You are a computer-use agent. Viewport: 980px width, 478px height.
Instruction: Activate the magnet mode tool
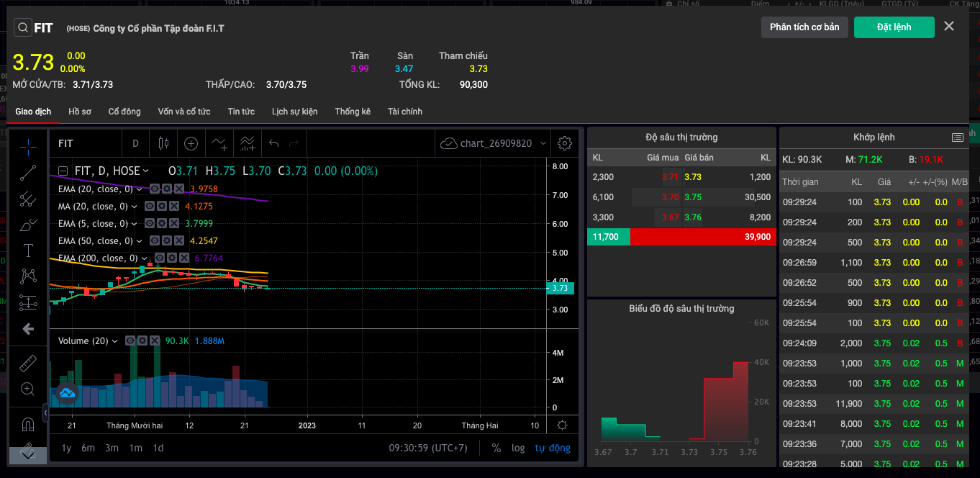28,424
